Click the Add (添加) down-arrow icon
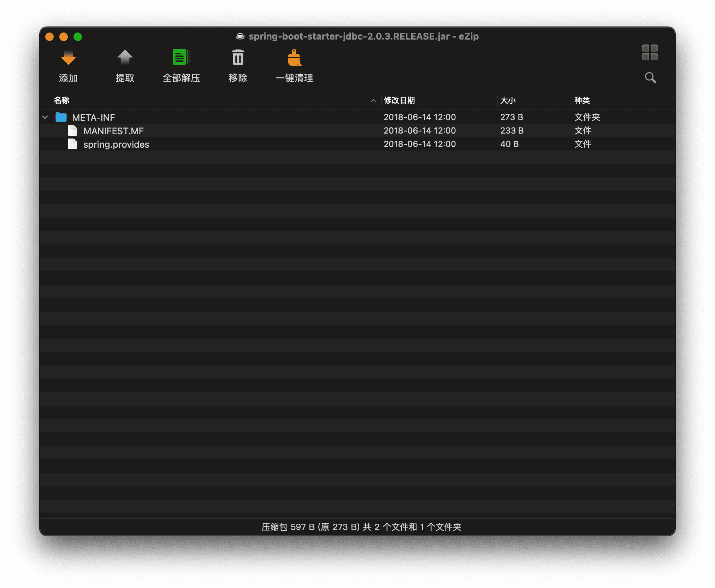The width and height of the screenshot is (715, 588). (68, 58)
